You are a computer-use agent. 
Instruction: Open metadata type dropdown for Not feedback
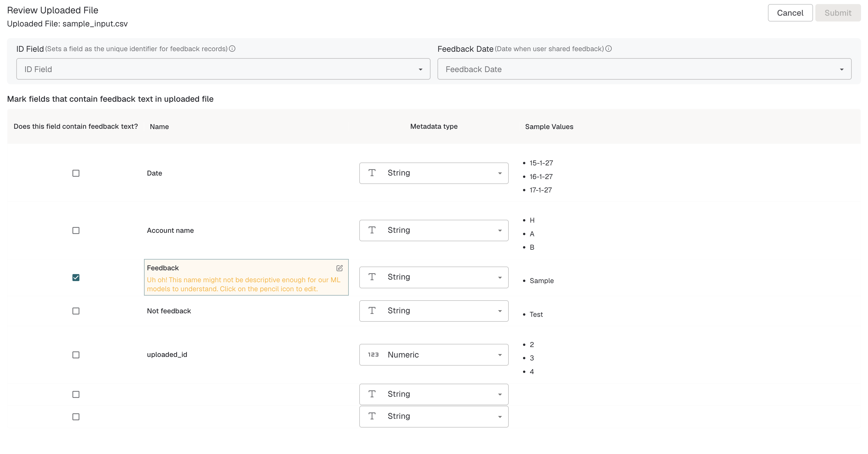(x=434, y=311)
